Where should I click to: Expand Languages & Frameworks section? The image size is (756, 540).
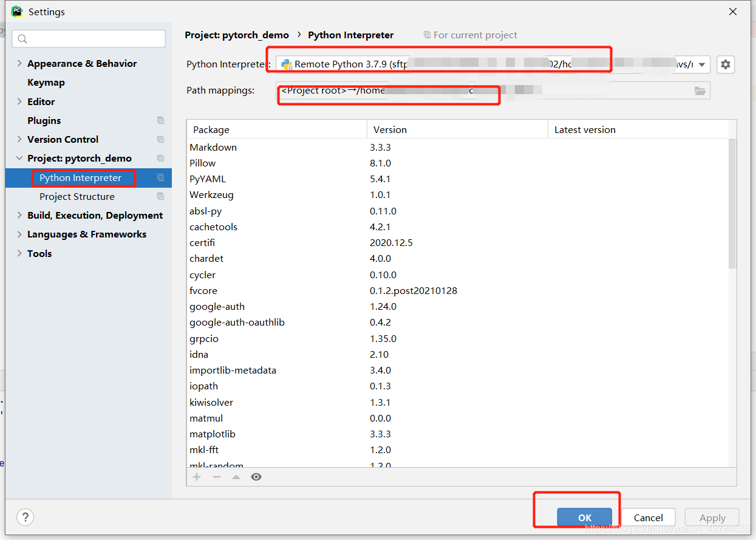pos(19,234)
